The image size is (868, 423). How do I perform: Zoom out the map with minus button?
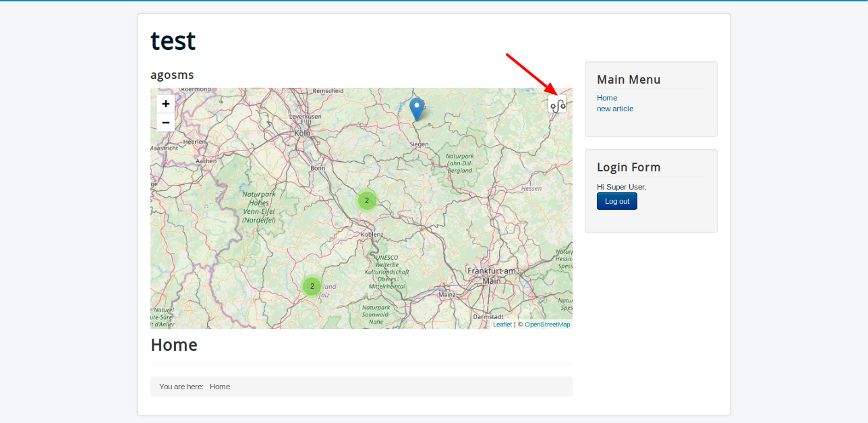(x=165, y=122)
